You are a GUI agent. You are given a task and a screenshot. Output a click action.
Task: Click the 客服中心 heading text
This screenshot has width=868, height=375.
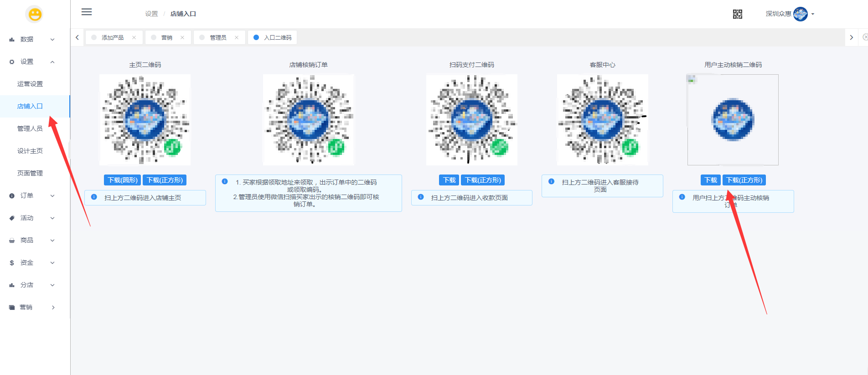click(x=603, y=65)
